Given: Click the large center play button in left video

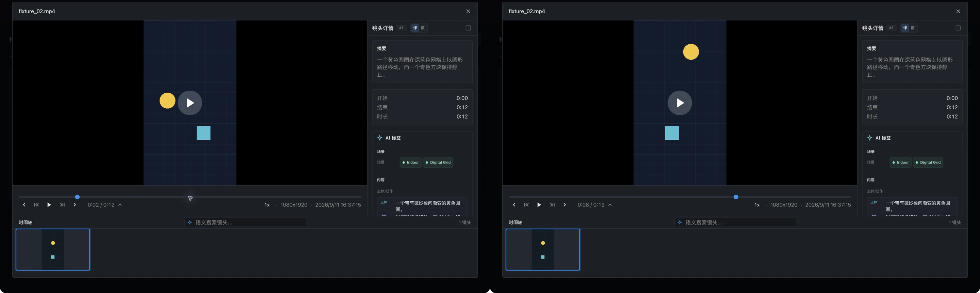Looking at the screenshot, I should pyautogui.click(x=190, y=103).
